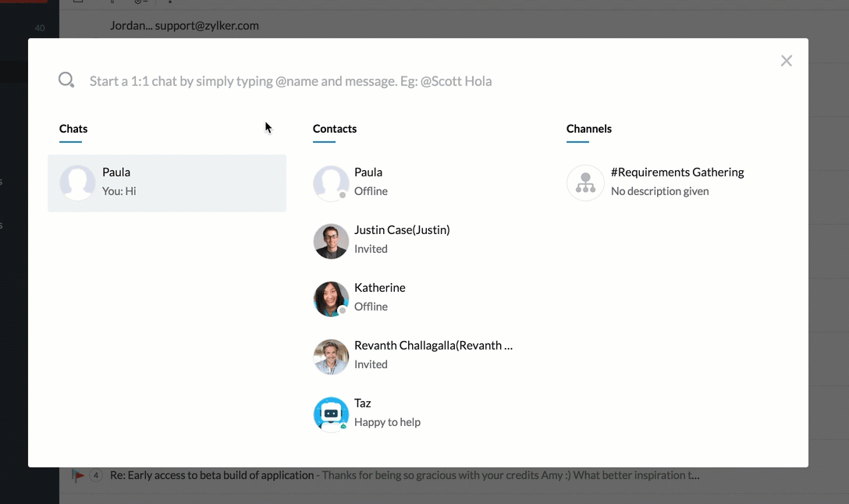Click Justin Case's profile photo
The height and width of the screenshot is (504, 849).
click(331, 241)
